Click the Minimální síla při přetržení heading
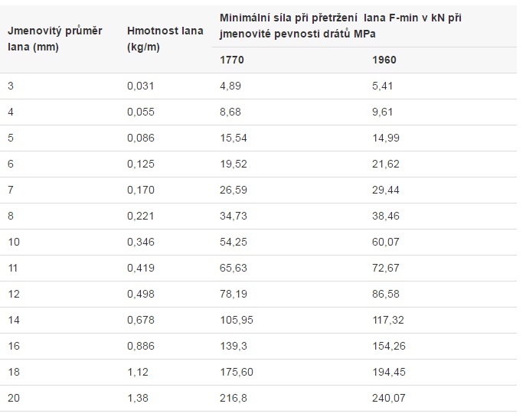The width and height of the screenshot is (526, 420). tap(340, 26)
